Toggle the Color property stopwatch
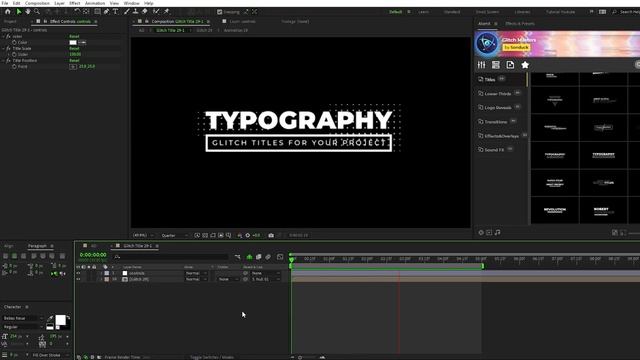The image size is (640, 360). (14, 42)
